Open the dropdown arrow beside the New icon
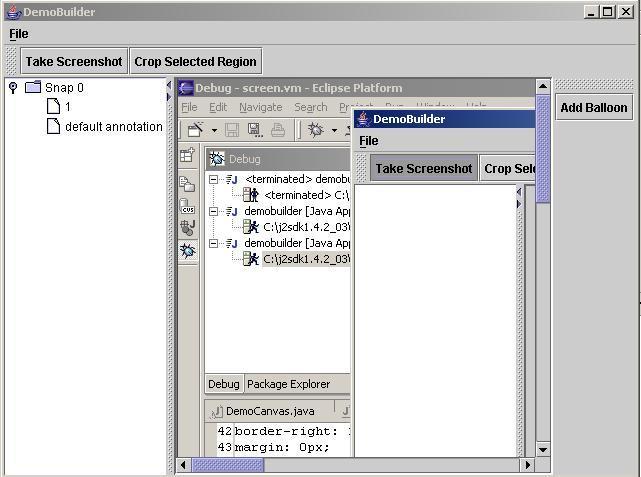This screenshot has width=641, height=477. [x=214, y=130]
